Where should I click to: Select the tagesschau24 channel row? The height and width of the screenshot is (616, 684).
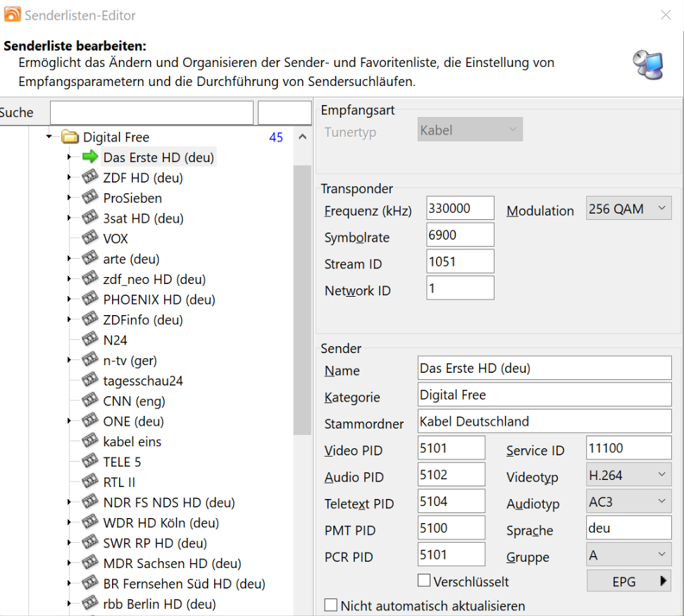click(x=142, y=381)
